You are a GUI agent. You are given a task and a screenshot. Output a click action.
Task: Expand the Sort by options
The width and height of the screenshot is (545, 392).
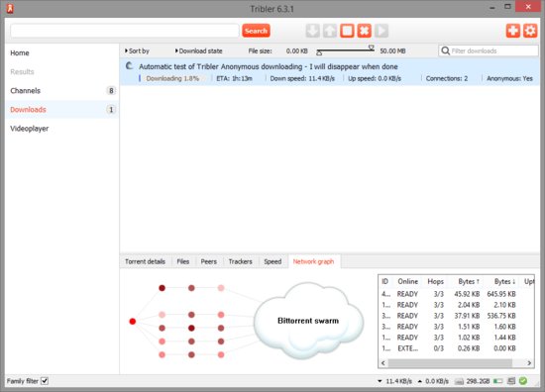click(x=137, y=51)
